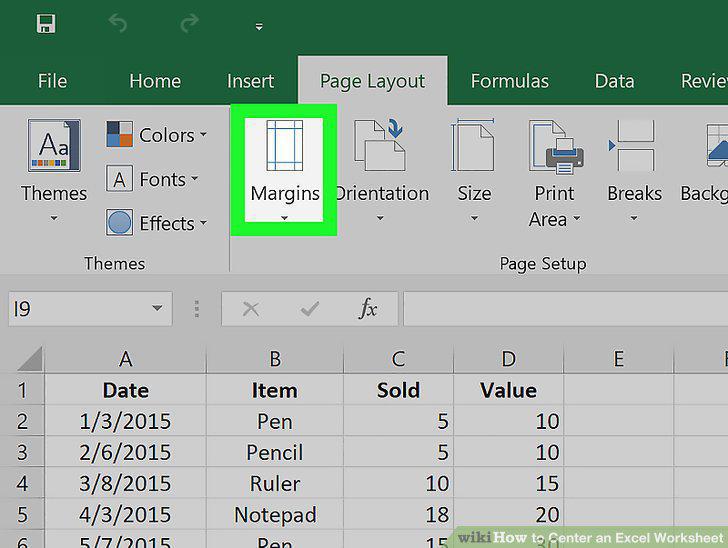Open Customize Quick Access Toolbar dropdown

tap(259, 27)
